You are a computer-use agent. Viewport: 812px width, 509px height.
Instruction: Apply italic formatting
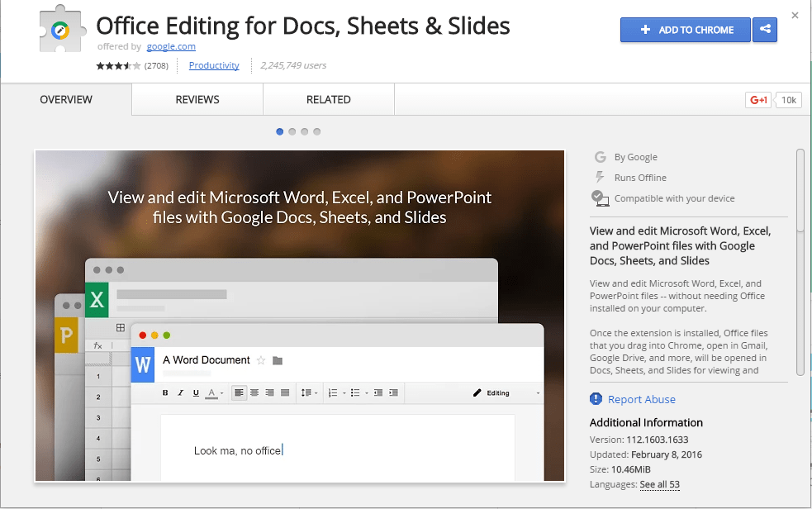180,392
